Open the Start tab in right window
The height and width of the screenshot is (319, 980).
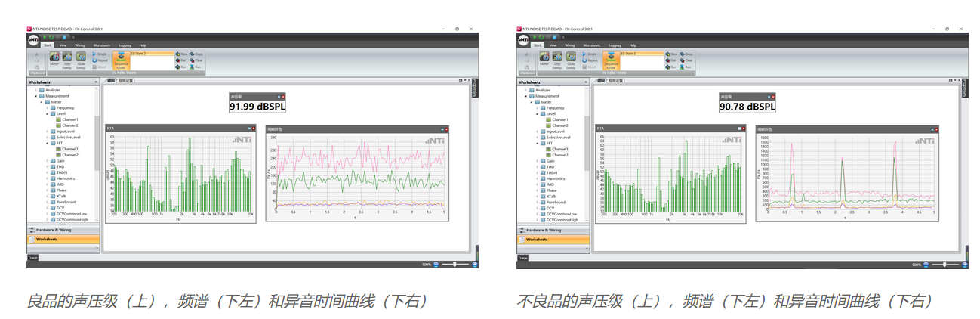pos(538,45)
